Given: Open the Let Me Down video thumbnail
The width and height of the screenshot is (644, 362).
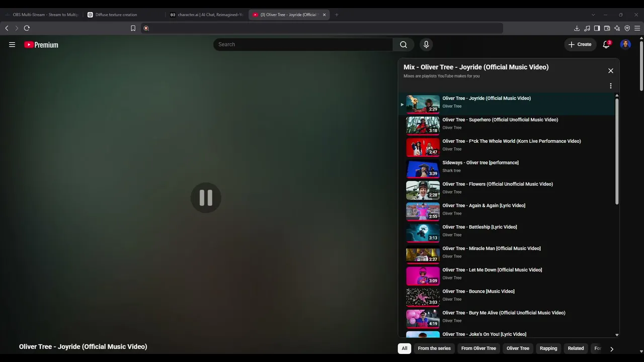Looking at the screenshot, I should pyautogui.click(x=423, y=276).
